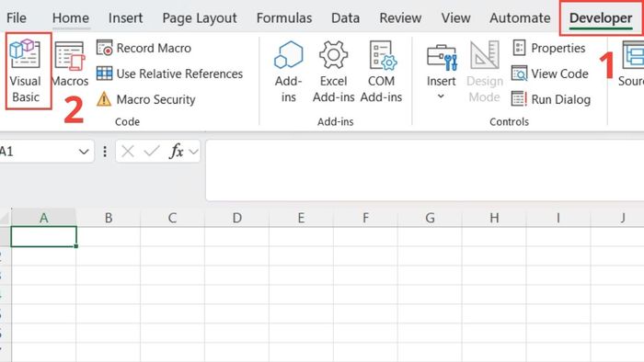644x362 pixels.
Task: Open Macro Security settings
Action: point(145,99)
